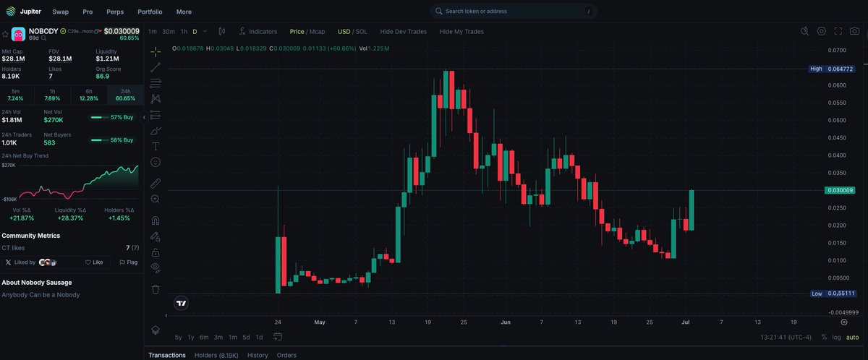Click the candlestick chart style icon
868x360 pixels.
point(222,31)
